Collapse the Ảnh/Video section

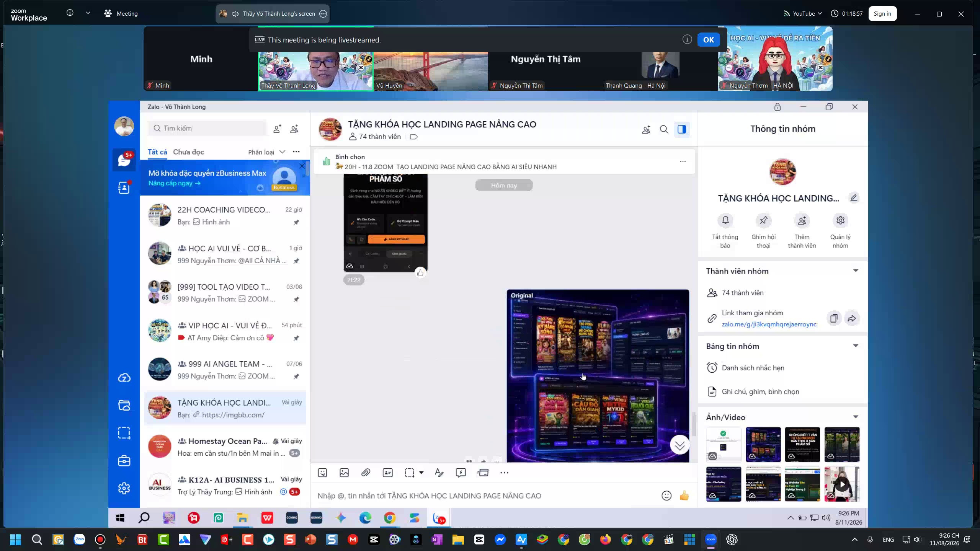pyautogui.click(x=856, y=417)
